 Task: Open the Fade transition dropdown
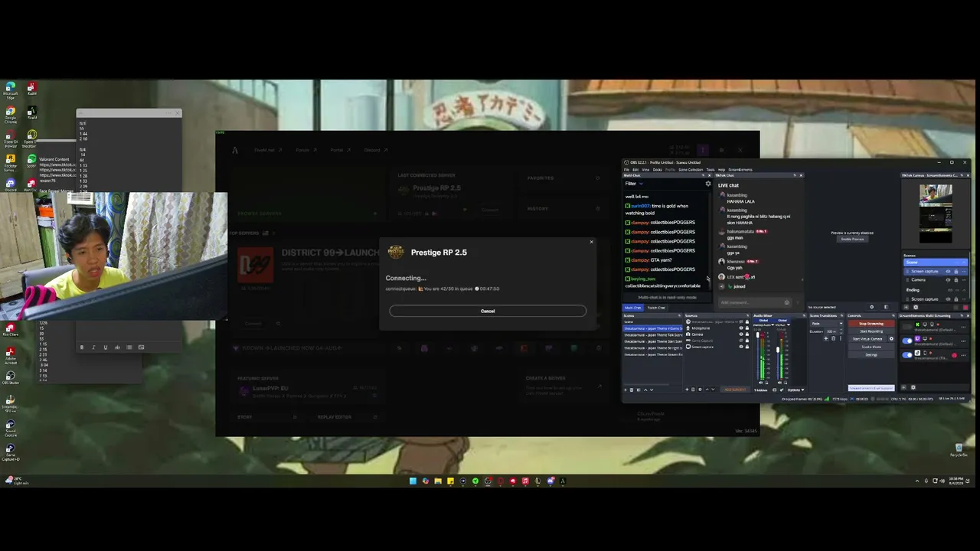tap(826, 323)
